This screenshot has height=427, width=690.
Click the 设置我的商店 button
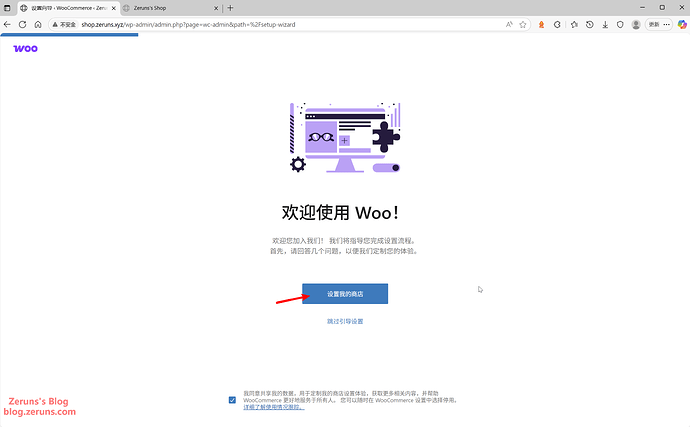coord(345,294)
